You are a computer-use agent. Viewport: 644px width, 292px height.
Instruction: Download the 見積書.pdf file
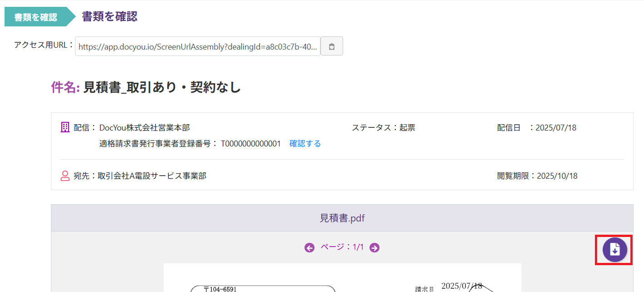click(x=614, y=250)
